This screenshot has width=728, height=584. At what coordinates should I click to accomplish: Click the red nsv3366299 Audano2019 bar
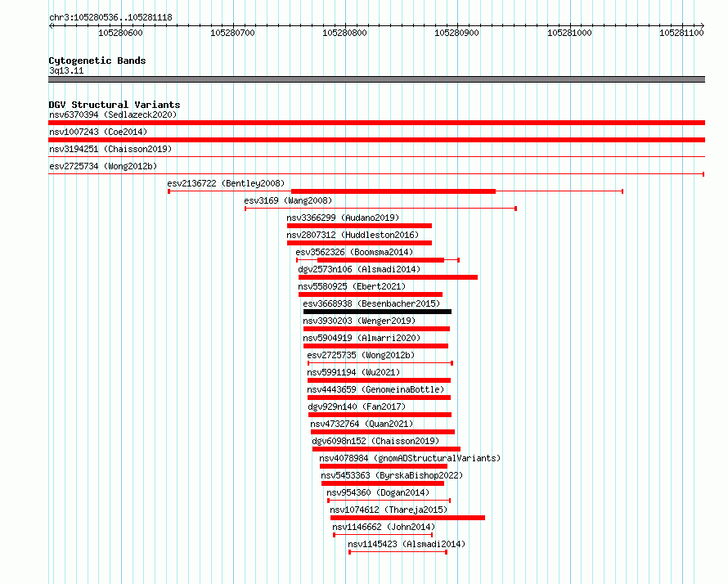(359, 226)
